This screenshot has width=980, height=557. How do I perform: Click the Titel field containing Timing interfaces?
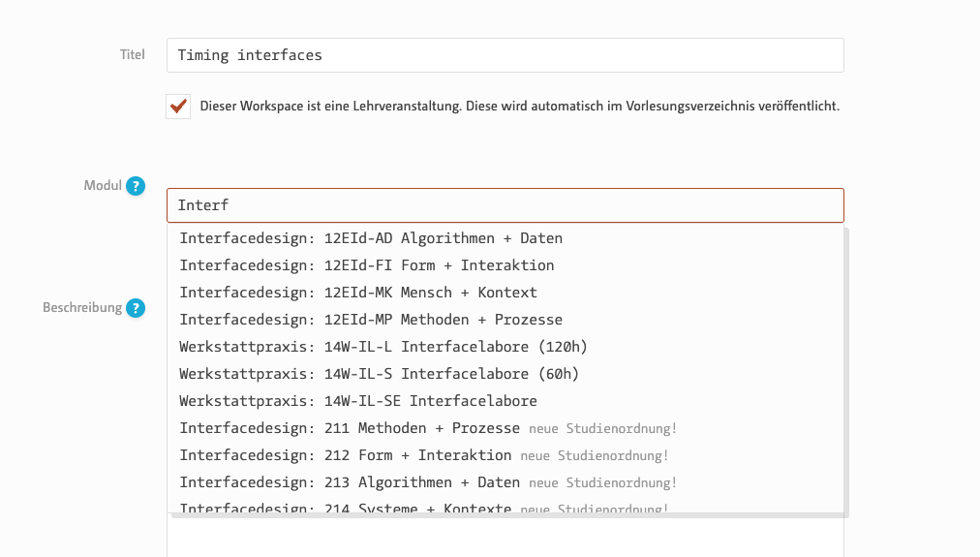tap(505, 55)
